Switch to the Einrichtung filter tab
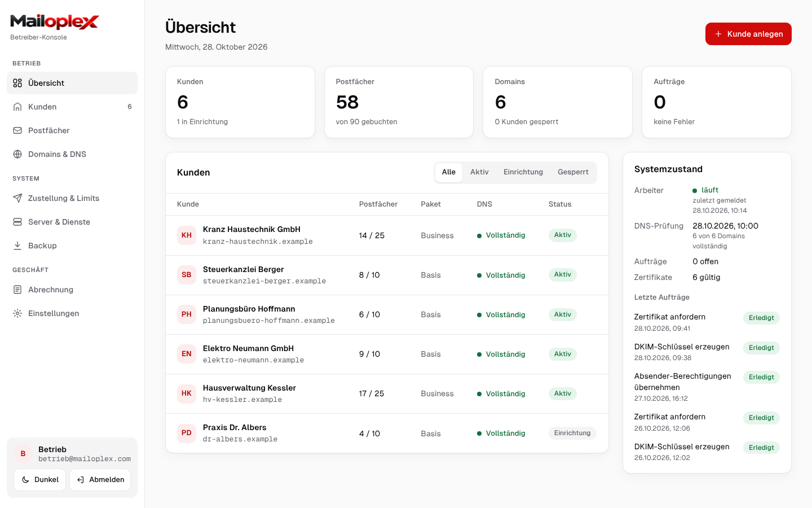Viewport: 812px width, 508px height. (523, 172)
